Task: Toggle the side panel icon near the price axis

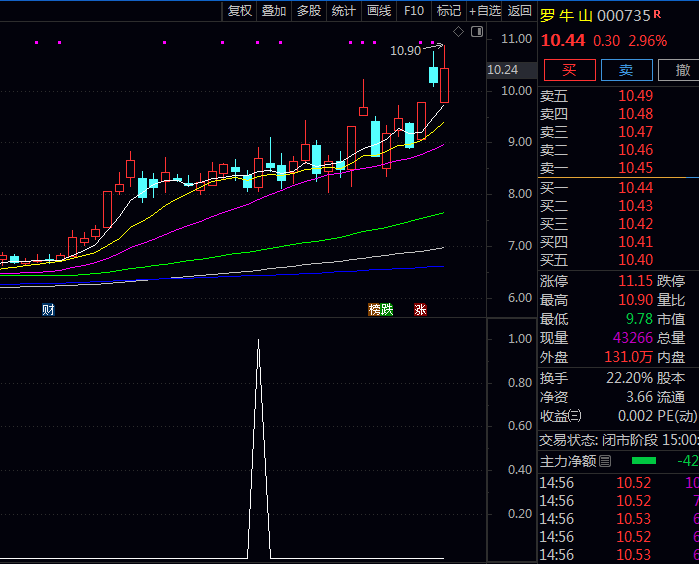Action: pos(476,32)
